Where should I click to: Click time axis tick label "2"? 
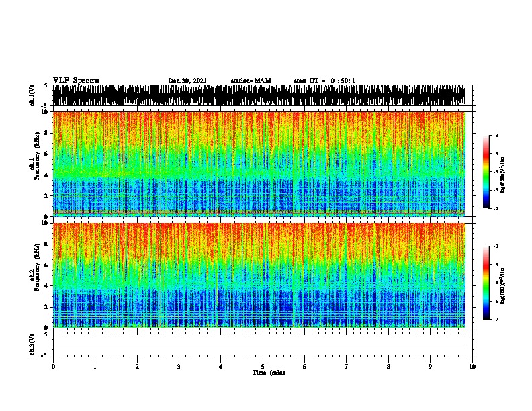(x=137, y=367)
